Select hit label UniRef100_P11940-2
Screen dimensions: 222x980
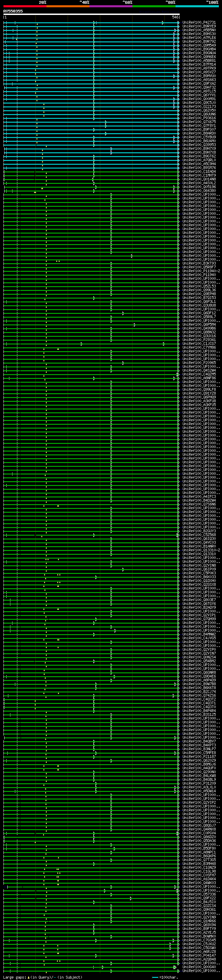point(201,271)
